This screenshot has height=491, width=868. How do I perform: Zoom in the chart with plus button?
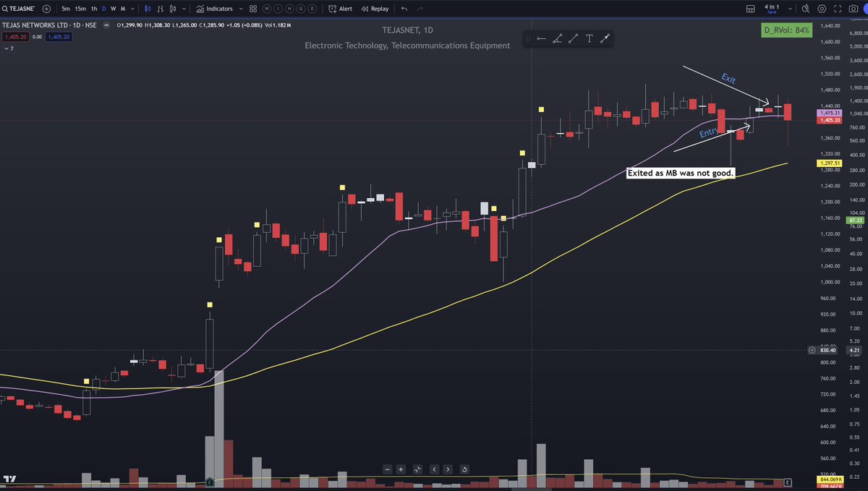[401, 469]
